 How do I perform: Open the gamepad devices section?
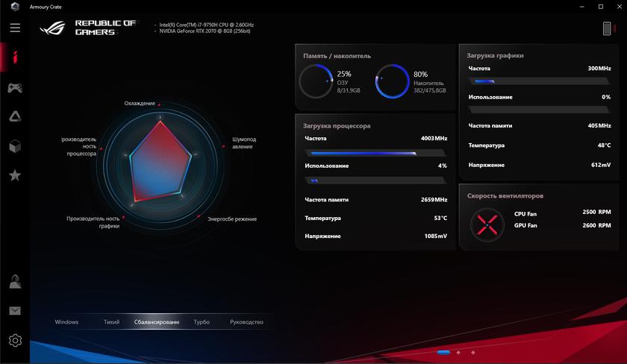pos(15,88)
